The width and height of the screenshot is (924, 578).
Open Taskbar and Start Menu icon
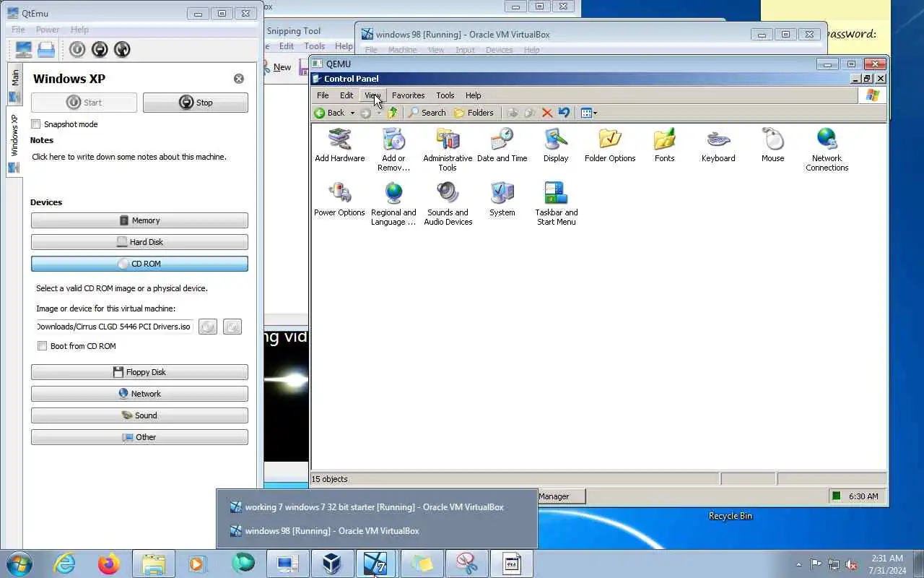click(556, 204)
